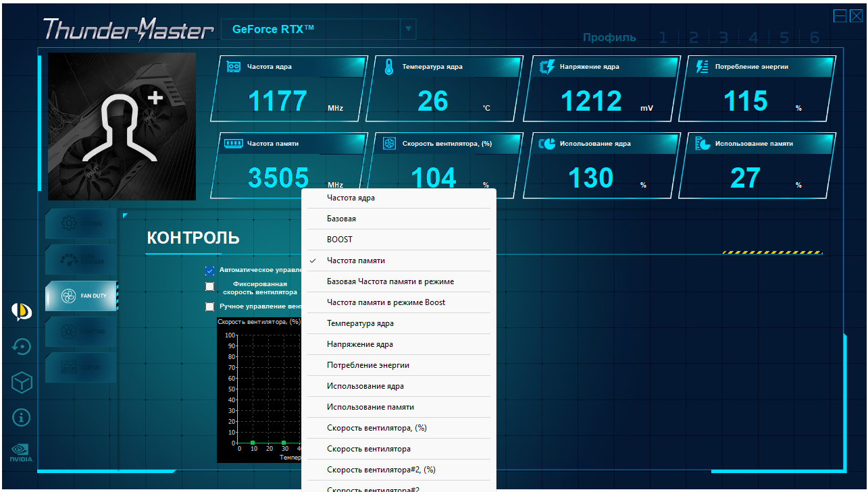868x492 pixels.
Task: Click the ThunderMaster logo title
Action: [x=128, y=29]
